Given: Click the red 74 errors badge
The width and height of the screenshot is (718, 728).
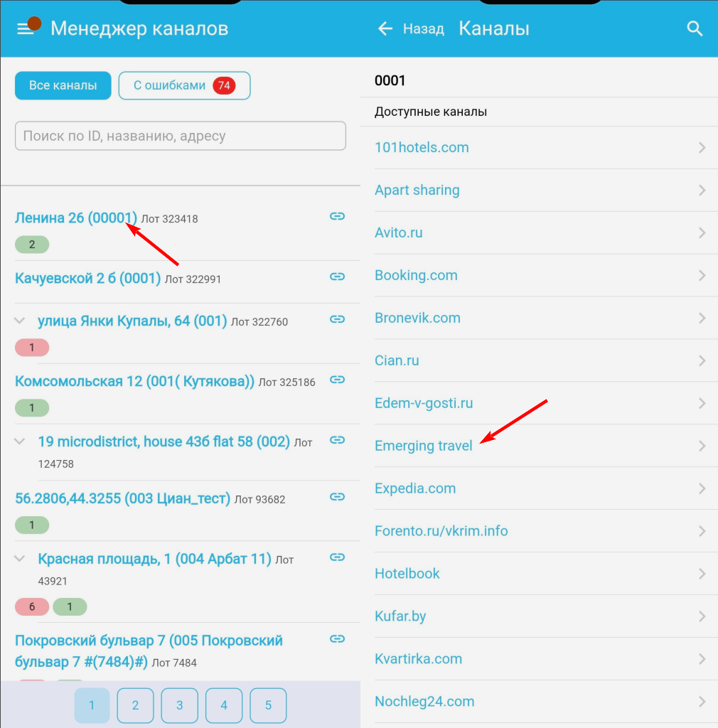Looking at the screenshot, I should pos(224,85).
